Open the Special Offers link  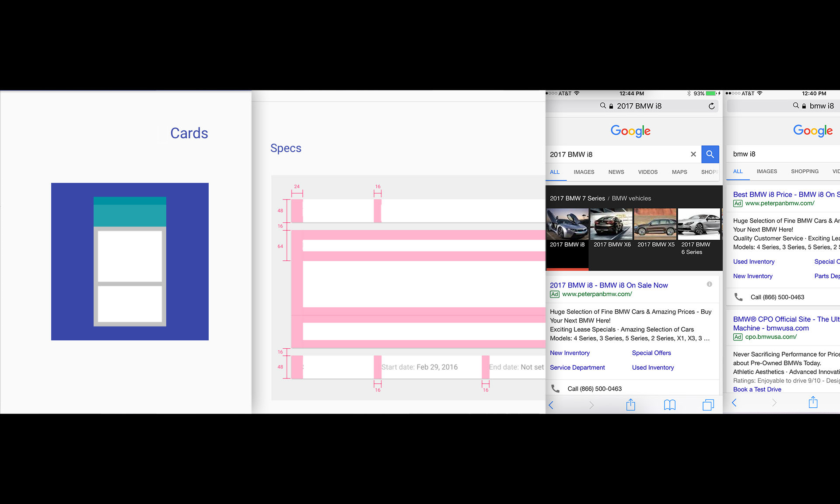(651, 353)
